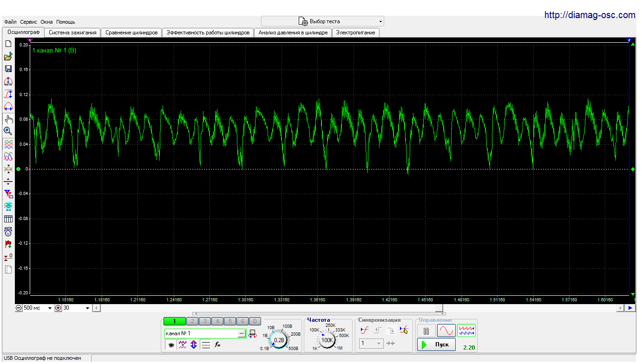Click the crossed red-green vertical compress icon

coord(8,169)
